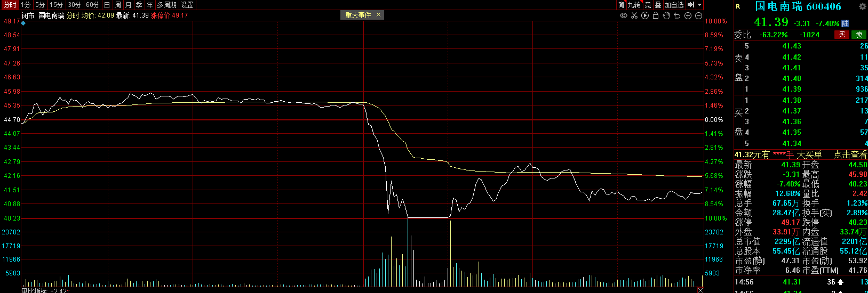Open stock panel settings gear icon
This screenshot has width=868, height=293.
pos(862,6)
